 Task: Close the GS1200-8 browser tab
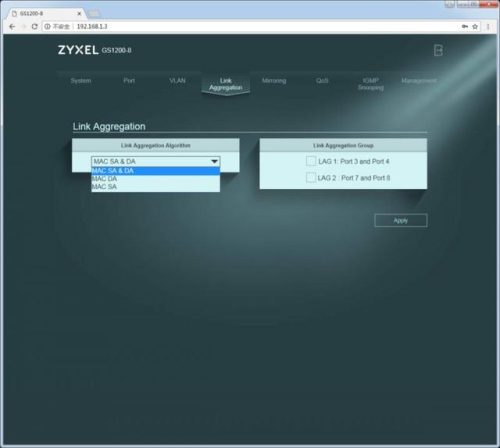[79, 14]
